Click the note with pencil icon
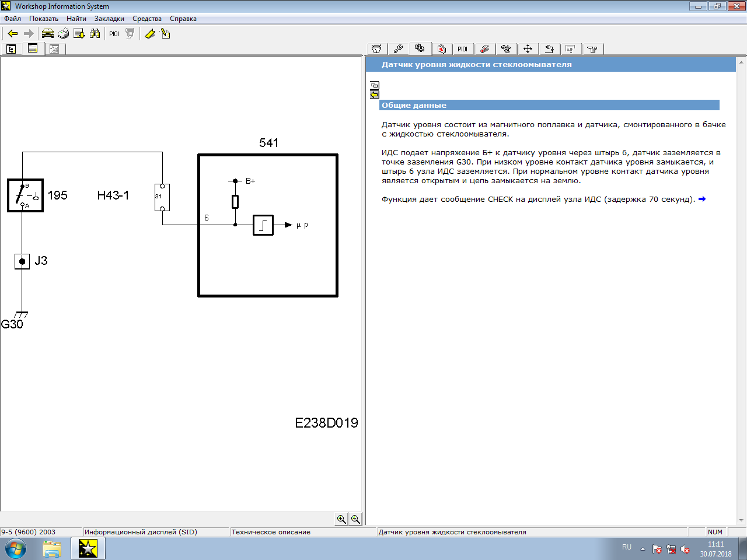The width and height of the screenshot is (747, 560). click(166, 34)
